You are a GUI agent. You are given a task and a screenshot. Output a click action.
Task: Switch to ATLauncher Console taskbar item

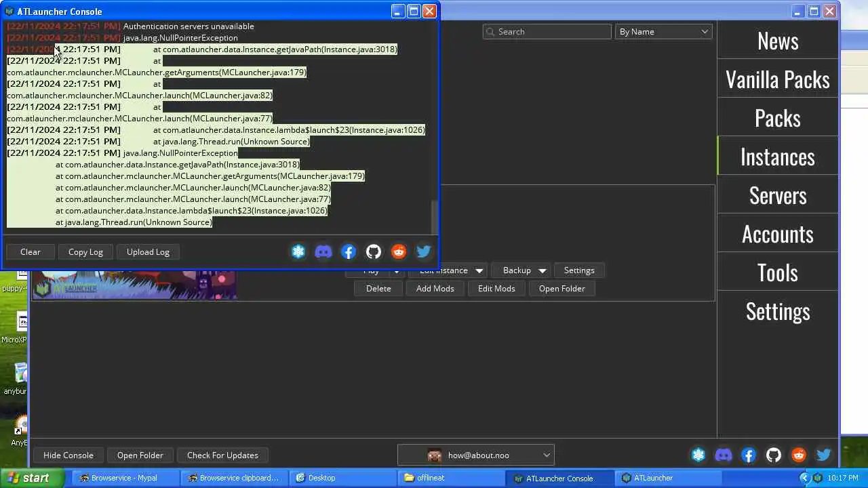click(559, 478)
